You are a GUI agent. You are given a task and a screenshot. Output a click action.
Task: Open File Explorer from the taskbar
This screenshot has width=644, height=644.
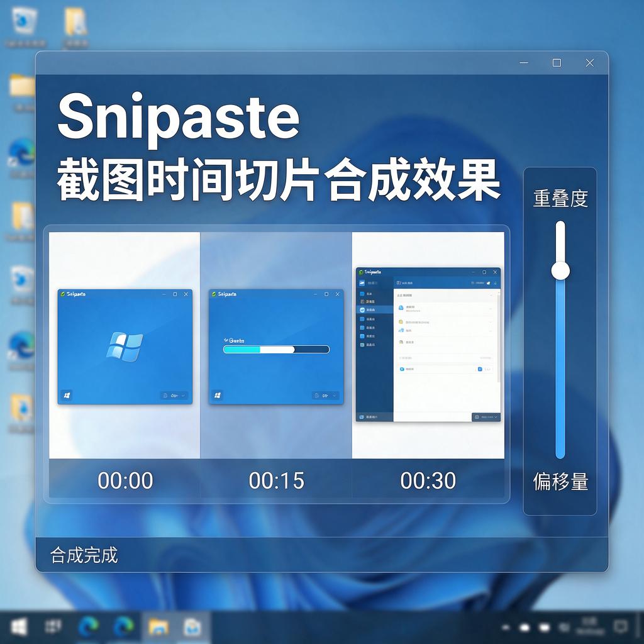pyautogui.click(x=158, y=627)
